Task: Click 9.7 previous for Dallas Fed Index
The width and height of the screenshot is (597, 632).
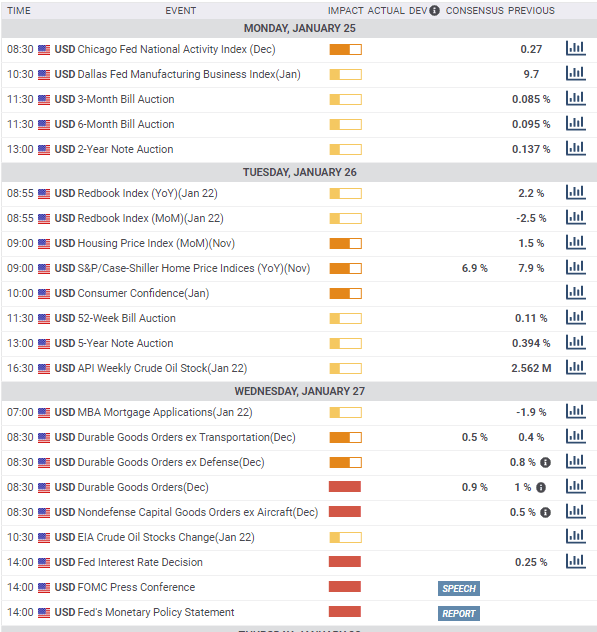Action: (531, 74)
